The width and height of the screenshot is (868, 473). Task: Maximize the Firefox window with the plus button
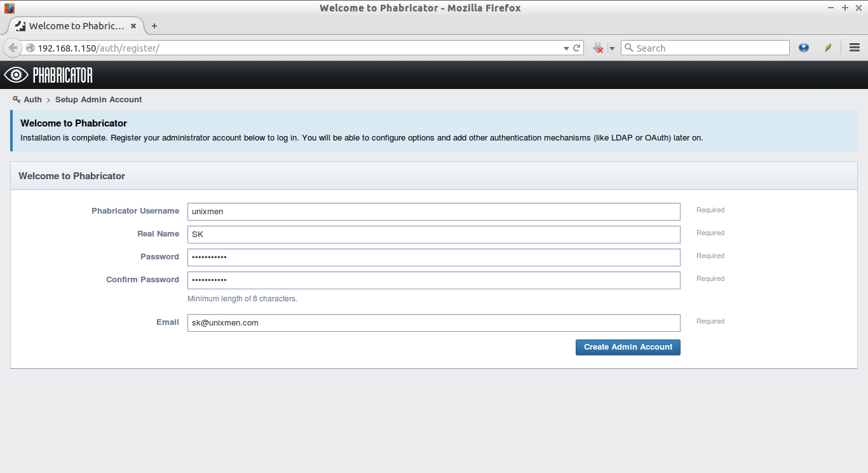pos(845,8)
